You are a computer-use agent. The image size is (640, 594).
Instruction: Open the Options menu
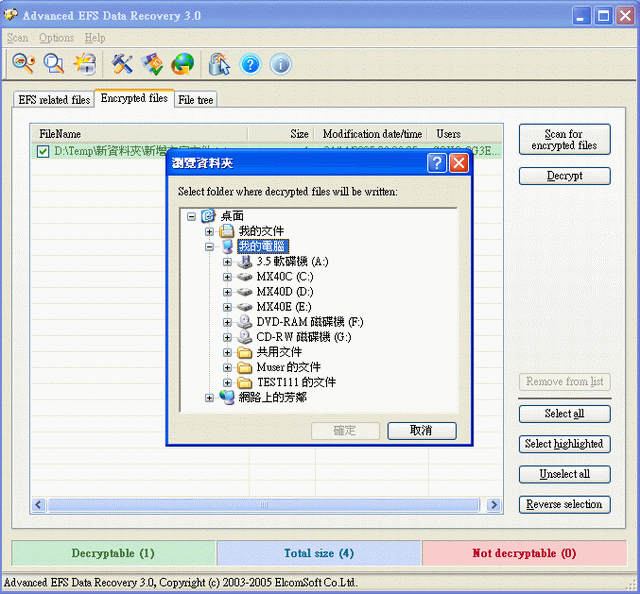[x=56, y=38]
